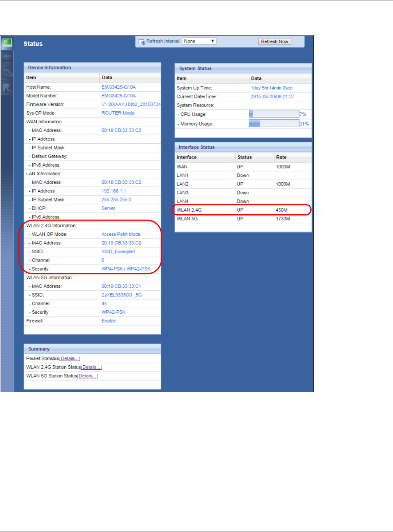393x532 pixels.
Task: Click the 21% memory usage value
Action: [x=304, y=124]
